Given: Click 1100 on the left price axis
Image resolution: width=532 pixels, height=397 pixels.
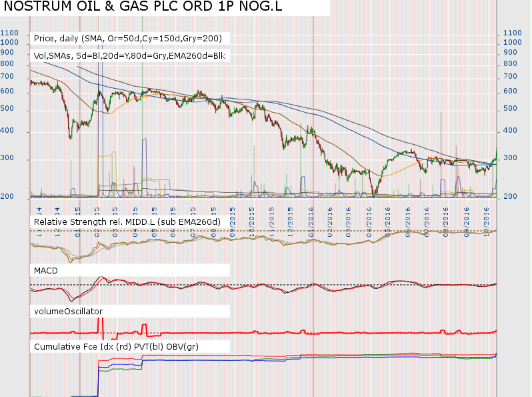Looking at the screenshot, I should tap(9, 33).
